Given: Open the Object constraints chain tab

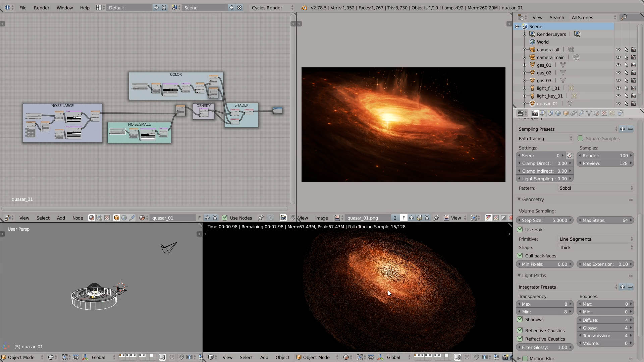Looking at the screenshot, I should click(574, 113).
